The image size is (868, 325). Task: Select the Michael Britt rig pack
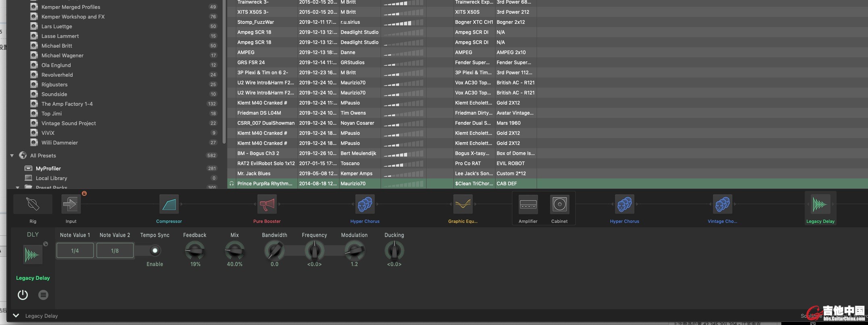(x=56, y=46)
